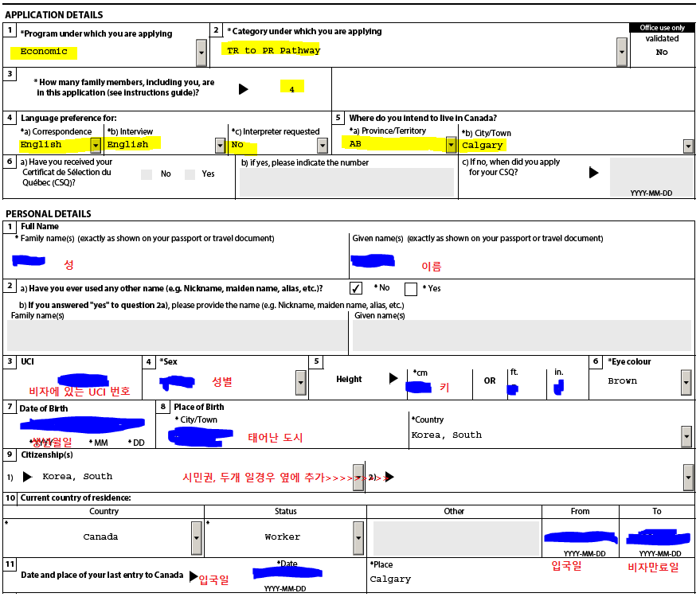Open the Status dropdown showing Worker

coord(358,538)
